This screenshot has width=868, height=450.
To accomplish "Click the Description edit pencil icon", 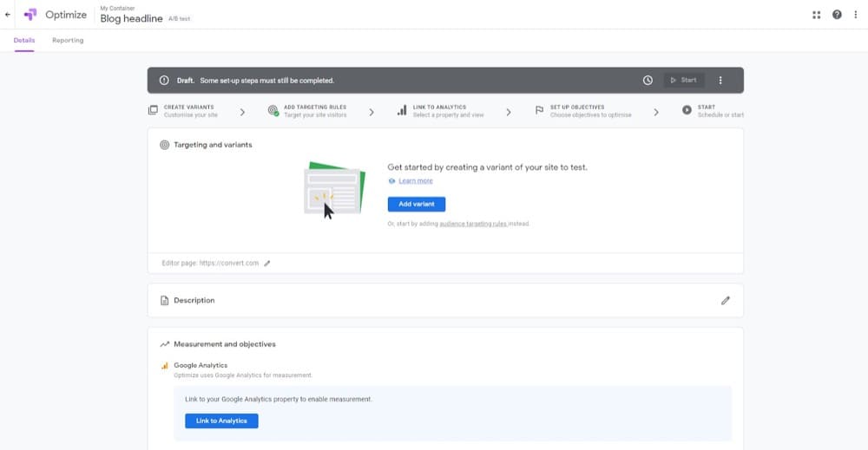I will coord(726,300).
